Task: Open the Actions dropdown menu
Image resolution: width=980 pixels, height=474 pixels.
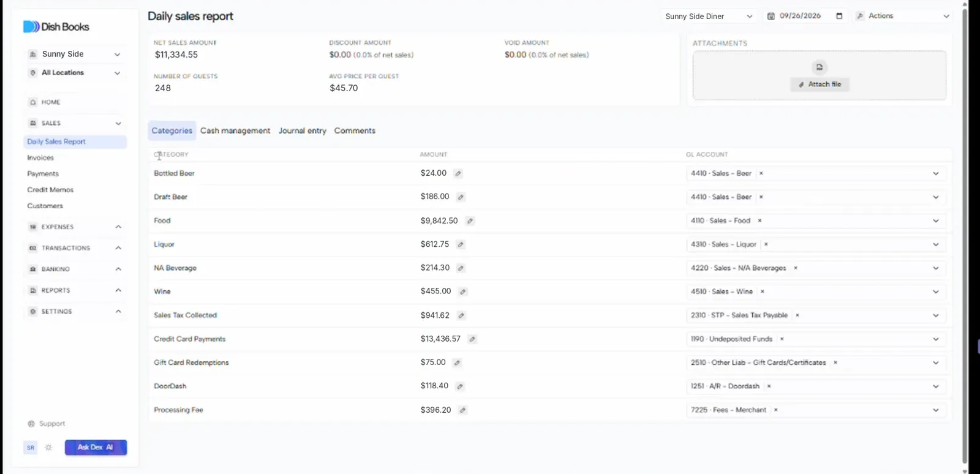Action: click(x=903, y=16)
